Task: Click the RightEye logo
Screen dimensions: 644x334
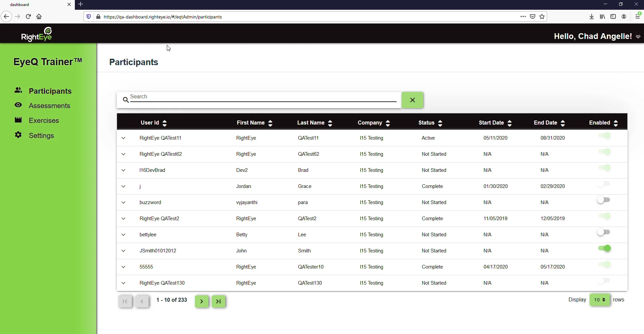Action: click(x=37, y=35)
